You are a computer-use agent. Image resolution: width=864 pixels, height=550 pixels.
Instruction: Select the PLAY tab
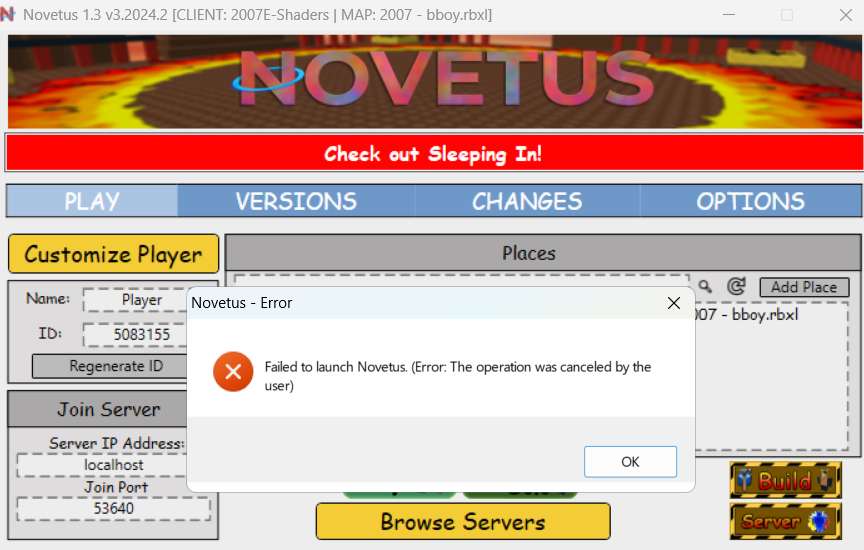(92, 201)
